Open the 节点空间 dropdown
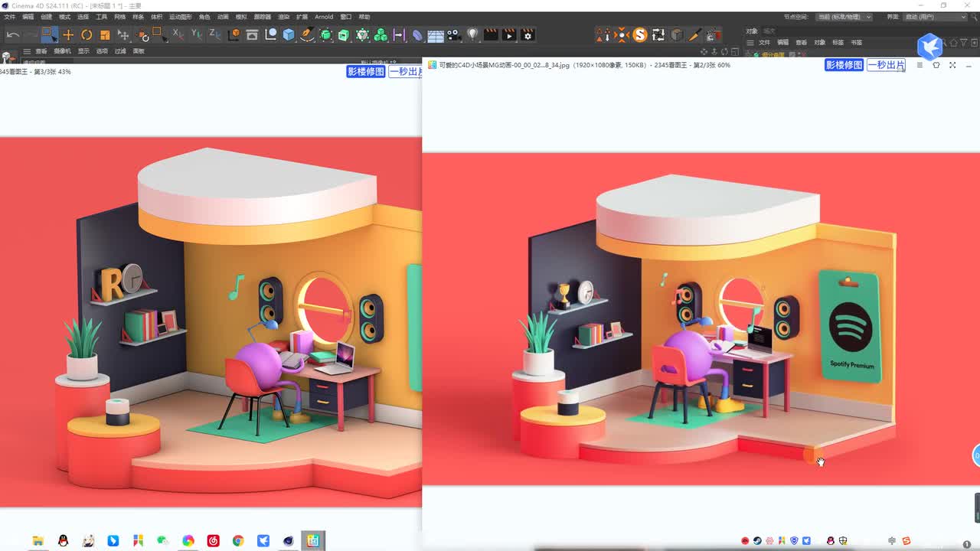The image size is (980, 551). tap(844, 17)
